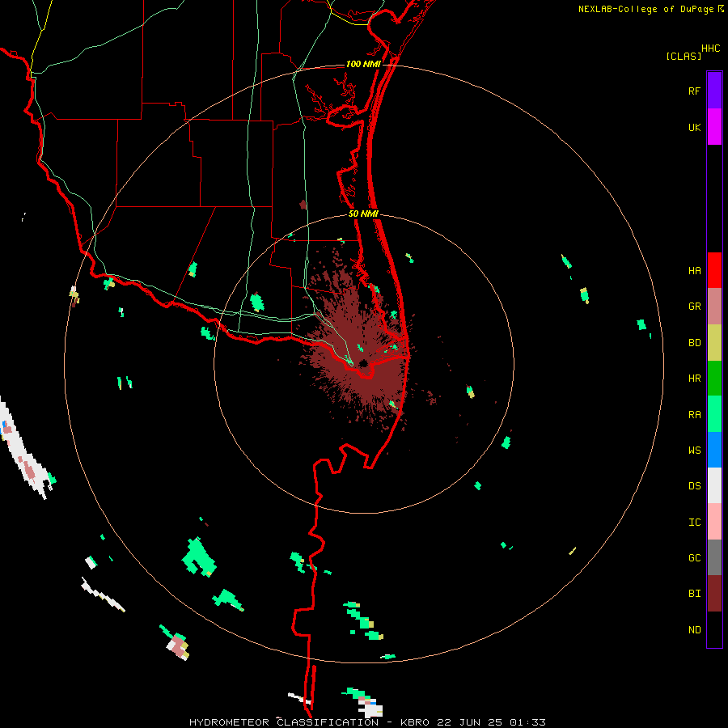Viewport: 728px width, 728px height.
Task: Click the "UK" legend label
Action: (x=694, y=127)
